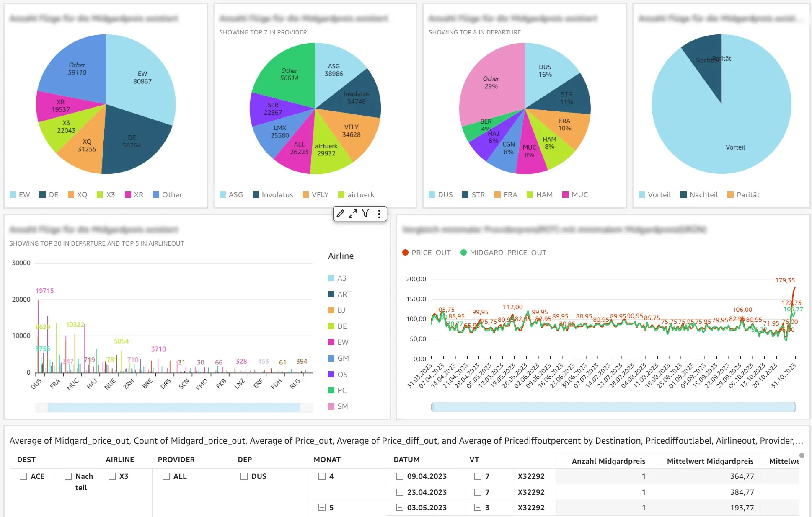Select ASG in provider pie legend

(231, 195)
